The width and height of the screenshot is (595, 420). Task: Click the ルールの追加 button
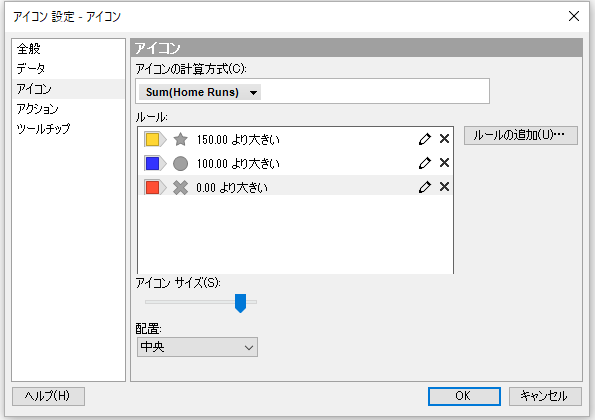[521, 135]
